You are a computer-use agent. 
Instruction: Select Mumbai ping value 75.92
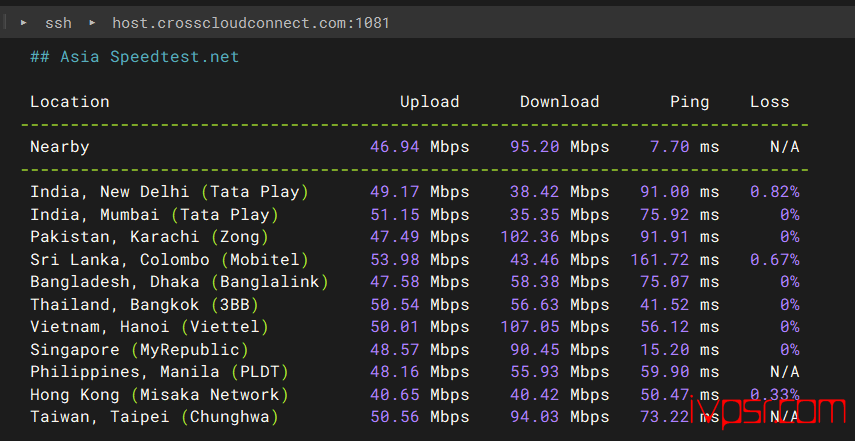[665, 214]
